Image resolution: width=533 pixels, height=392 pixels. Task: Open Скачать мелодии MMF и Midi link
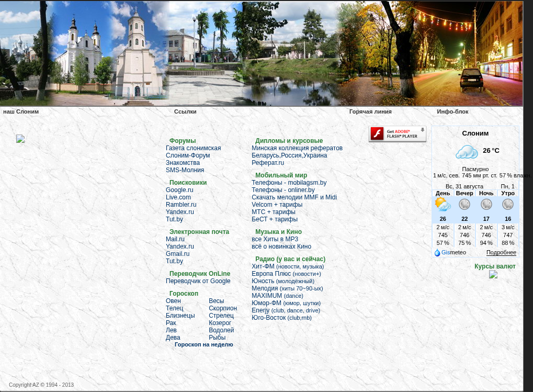(x=294, y=197)
